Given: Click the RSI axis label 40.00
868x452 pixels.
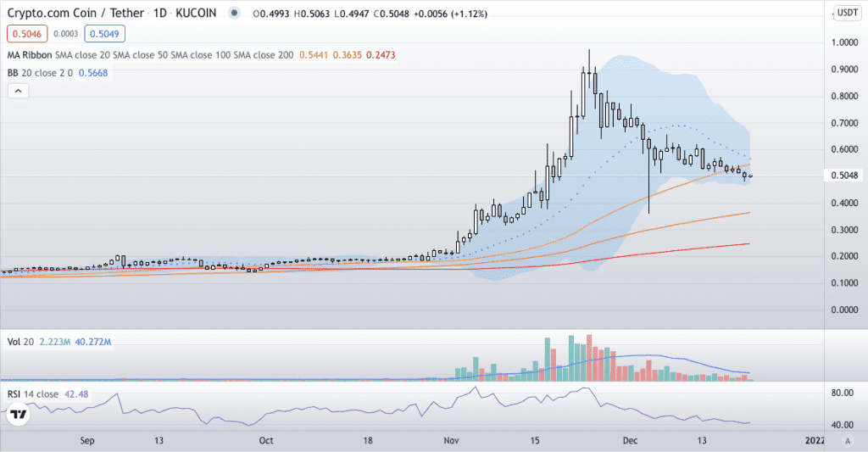Looking at the screenshot, I should (x=843, y=425).
